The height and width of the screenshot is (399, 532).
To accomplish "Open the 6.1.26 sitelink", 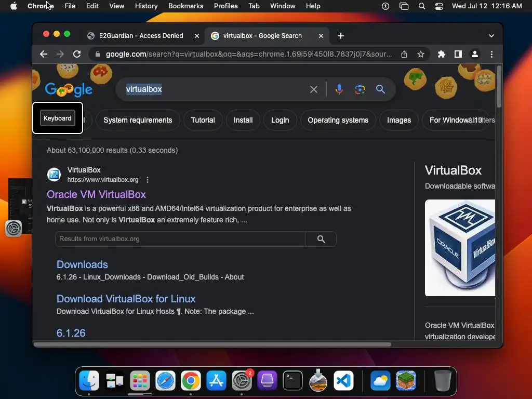I will 71,333.
